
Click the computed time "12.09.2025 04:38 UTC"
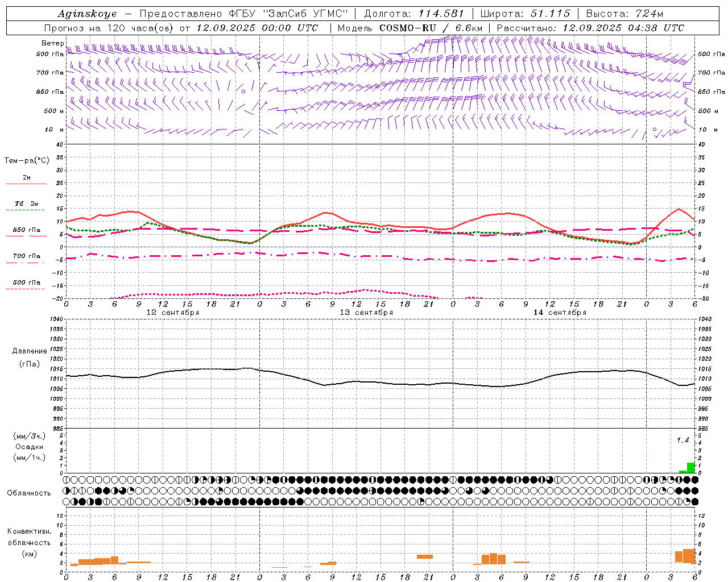point(623,28)
